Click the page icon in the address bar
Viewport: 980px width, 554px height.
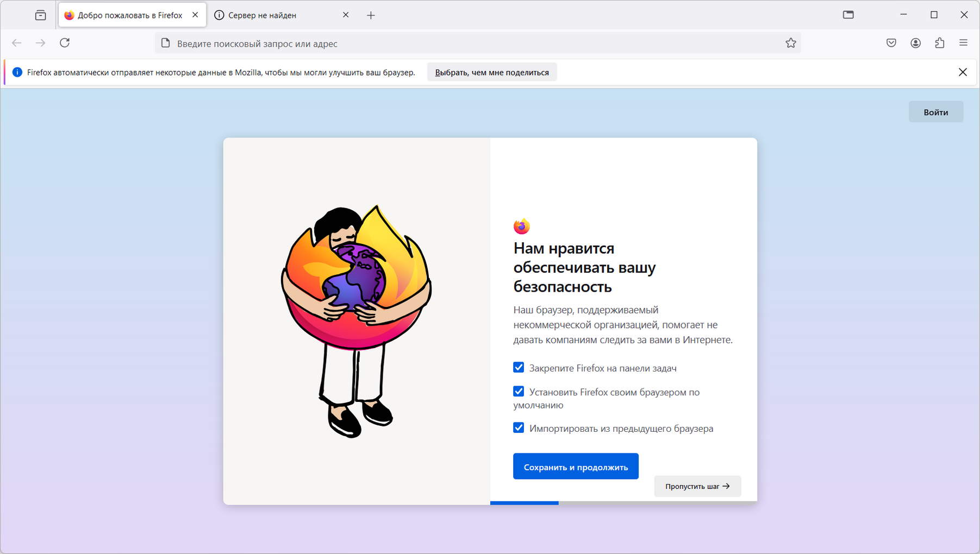click(166, 43)
